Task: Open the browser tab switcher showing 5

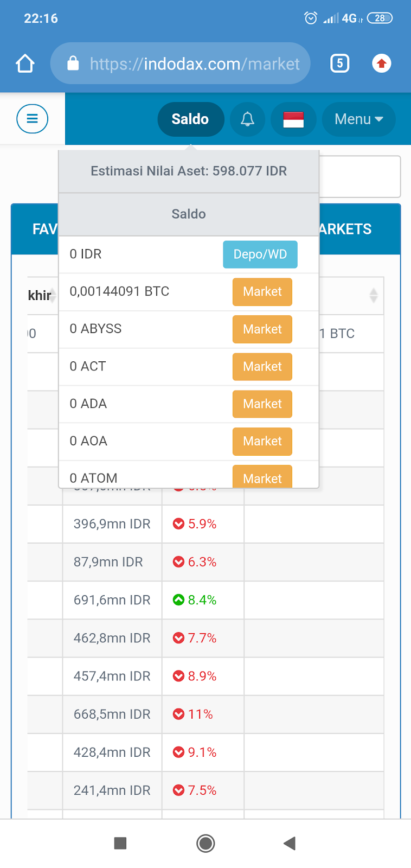Action: [x=339, y=63]
